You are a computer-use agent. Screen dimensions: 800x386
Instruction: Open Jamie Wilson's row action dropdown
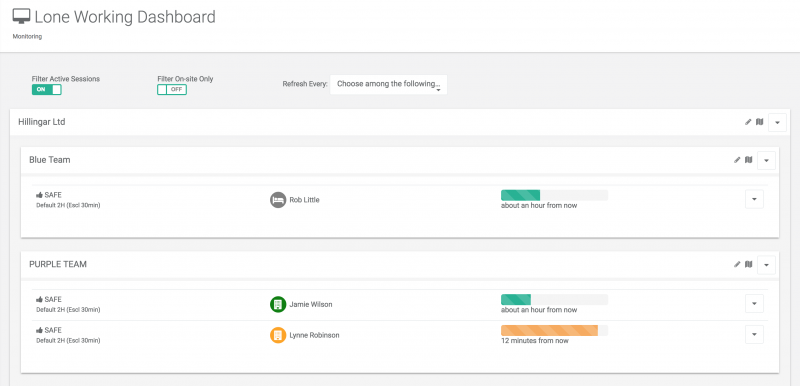[x=754, y=303]
